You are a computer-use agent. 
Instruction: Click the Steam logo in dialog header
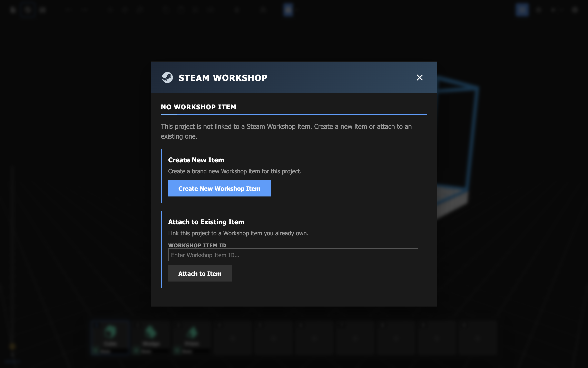[167, 78]
